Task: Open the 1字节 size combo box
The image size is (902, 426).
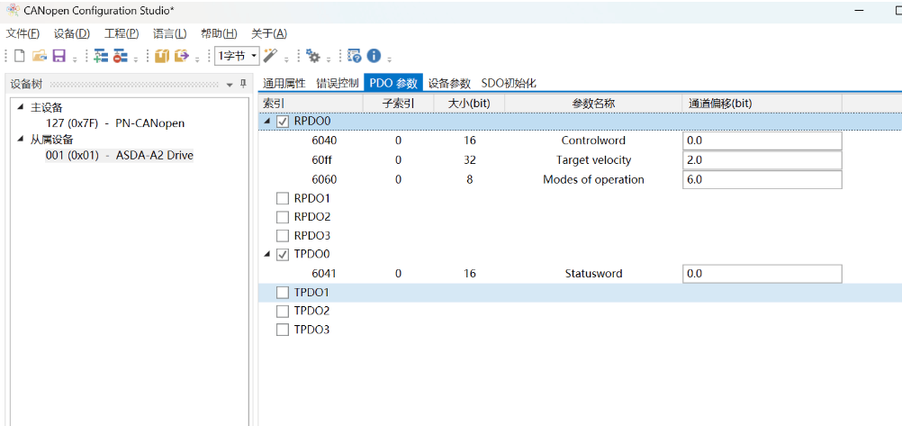Action: pyautogui.click(x=238, y=56)
